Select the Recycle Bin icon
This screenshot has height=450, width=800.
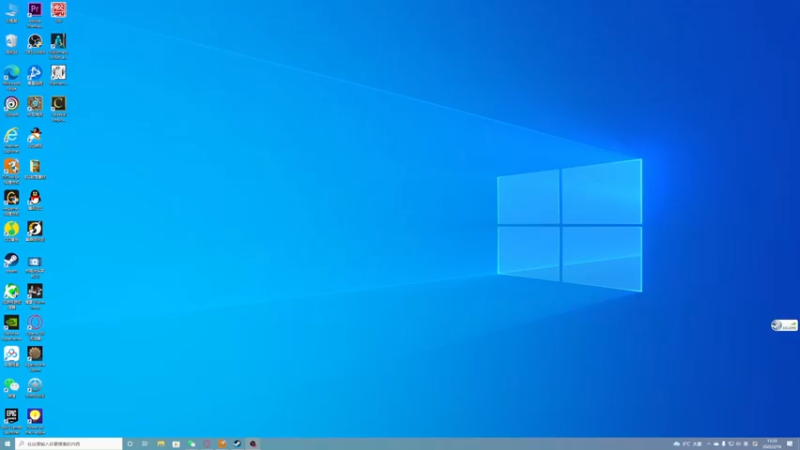click(11, 44)
